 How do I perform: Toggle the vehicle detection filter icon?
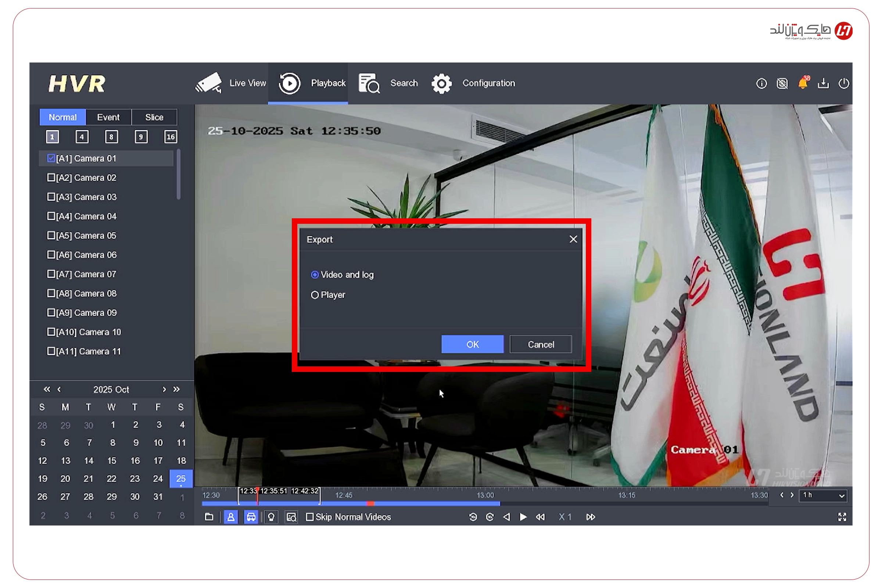coord(251,517)
